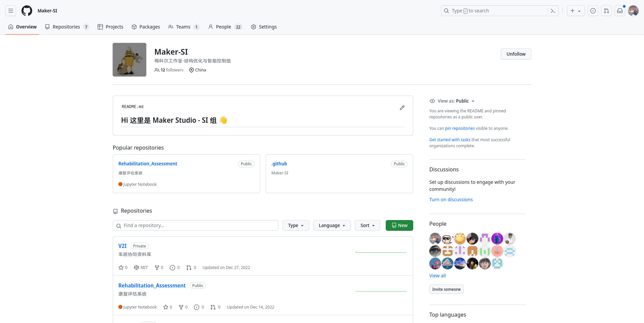Open the Sort dropdown
Image resolution: width=644 pixels, height=323 pixels.
pos(368,225)
